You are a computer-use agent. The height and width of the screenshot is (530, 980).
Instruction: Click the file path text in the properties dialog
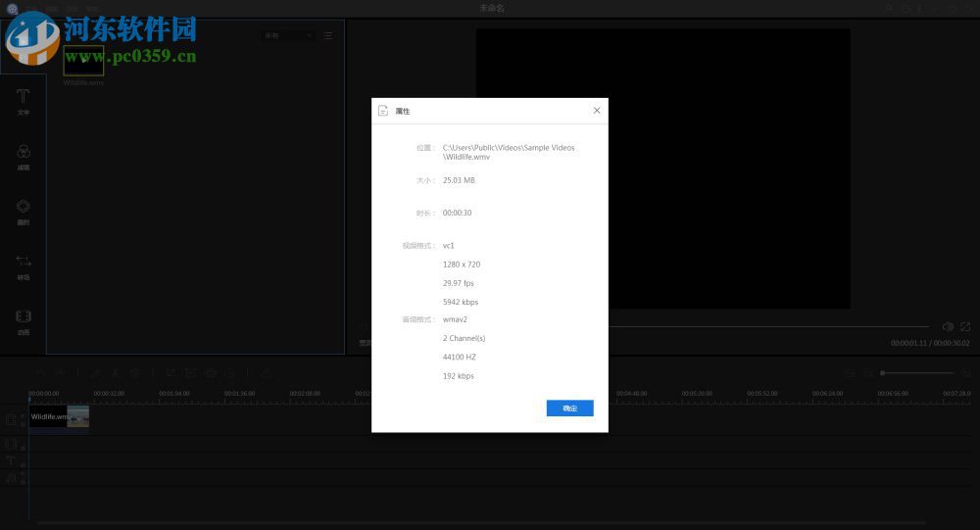pyautogui.click(x=508, y=152)
